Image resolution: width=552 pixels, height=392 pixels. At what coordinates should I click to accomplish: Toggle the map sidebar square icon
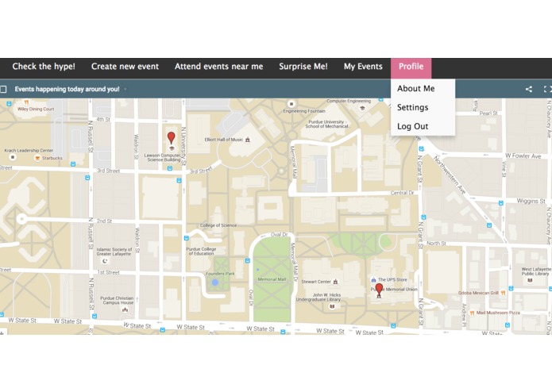pos(3,90)
